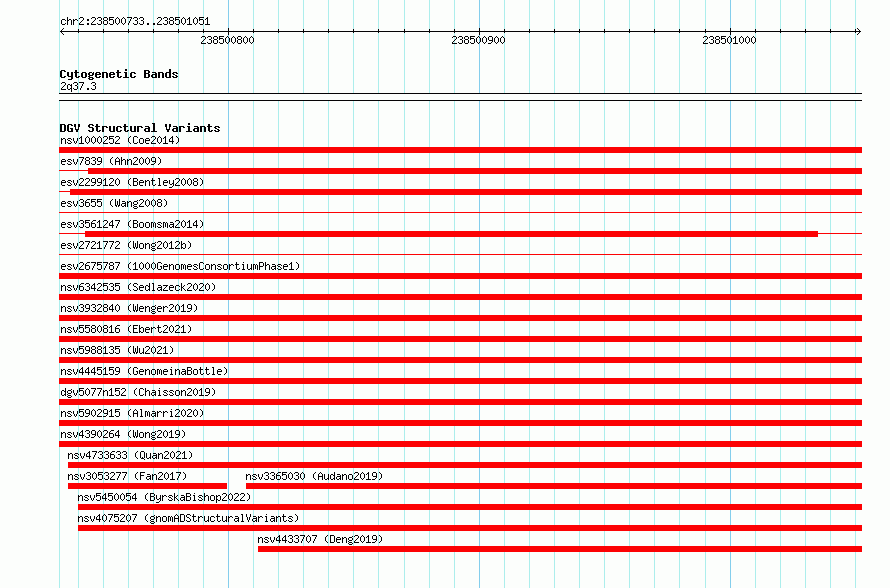Viewport: 890px width, 588px height.
Task: Click the Cytogenetic Bands track title
Action: pyautogui.click(x=119, y=74)
